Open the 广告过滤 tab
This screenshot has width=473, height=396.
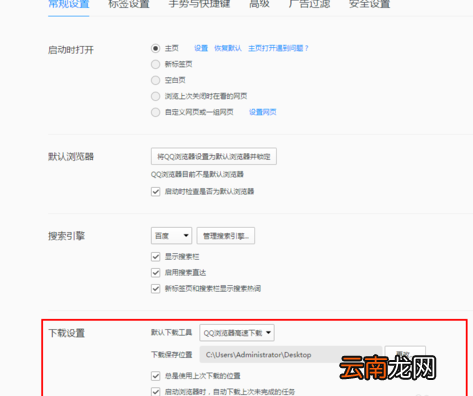click(x=309, y=4)
